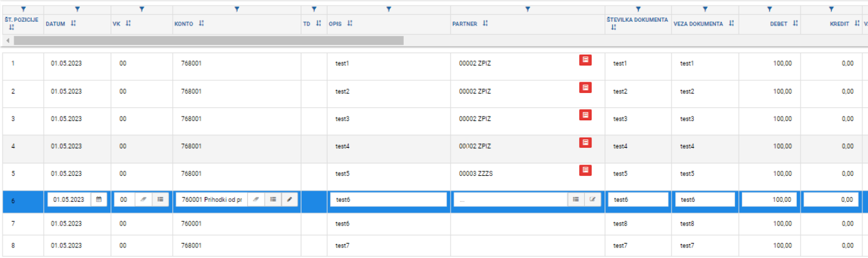Screen dimensions: 868x258
Task: Open filter funnel above Partner column
Action: 528,9
